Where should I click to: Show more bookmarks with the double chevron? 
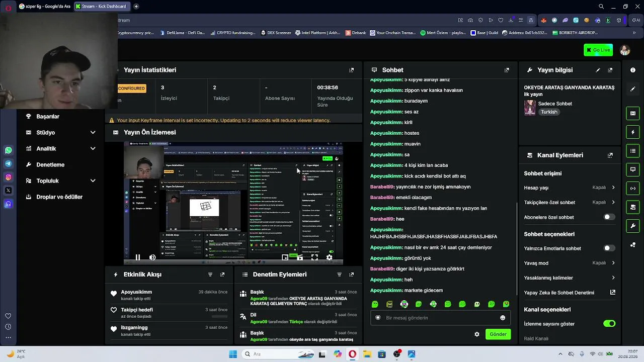(633, 33)
